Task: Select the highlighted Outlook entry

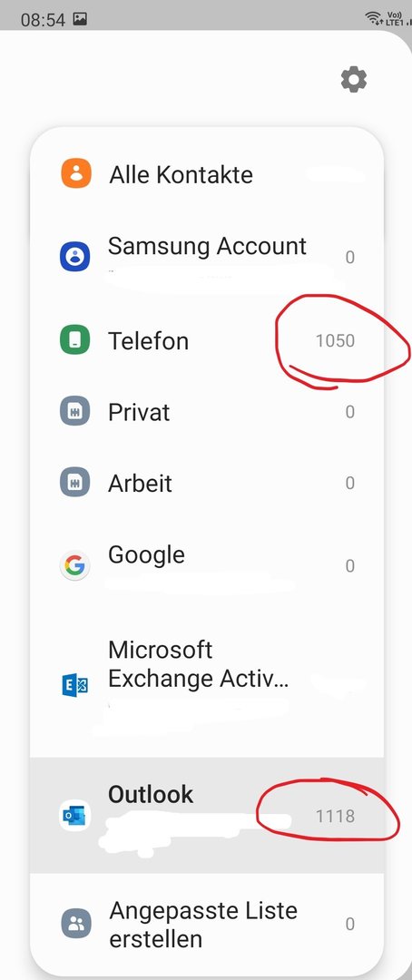Action: [x=206, y=816]
